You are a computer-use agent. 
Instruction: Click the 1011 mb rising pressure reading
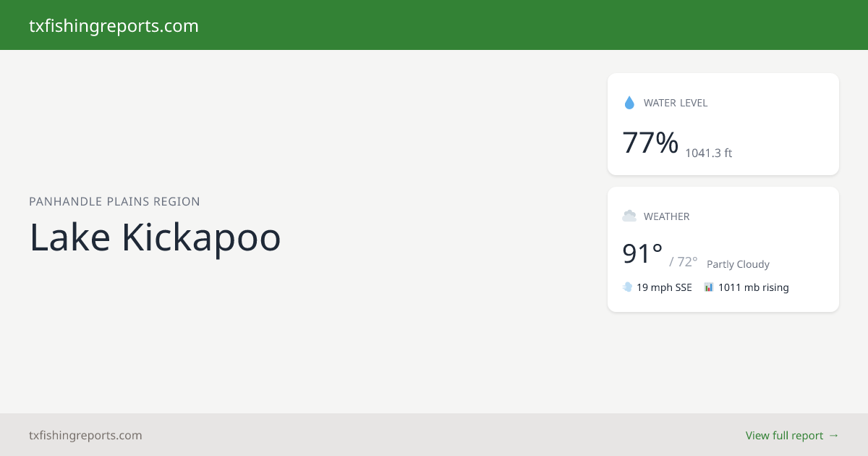754,287
